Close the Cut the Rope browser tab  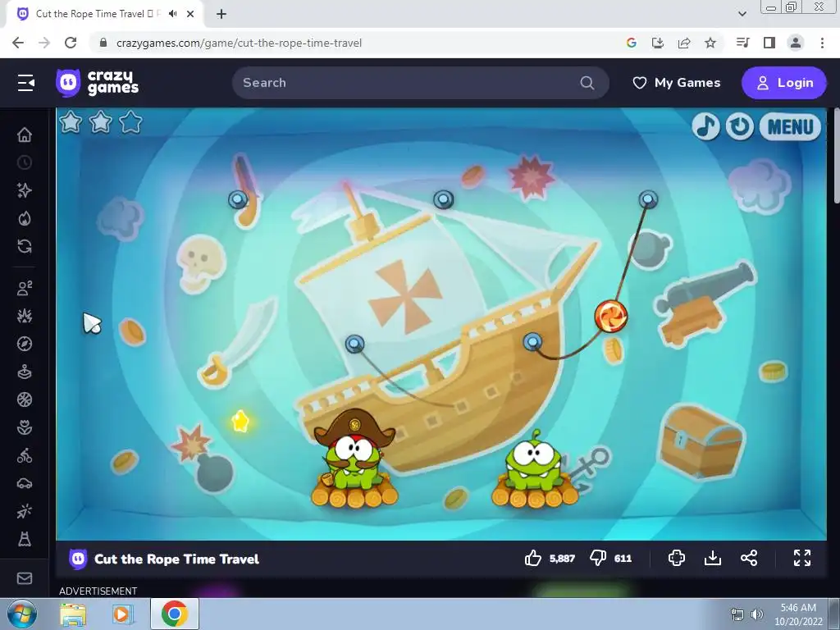(x=190, y=14)
